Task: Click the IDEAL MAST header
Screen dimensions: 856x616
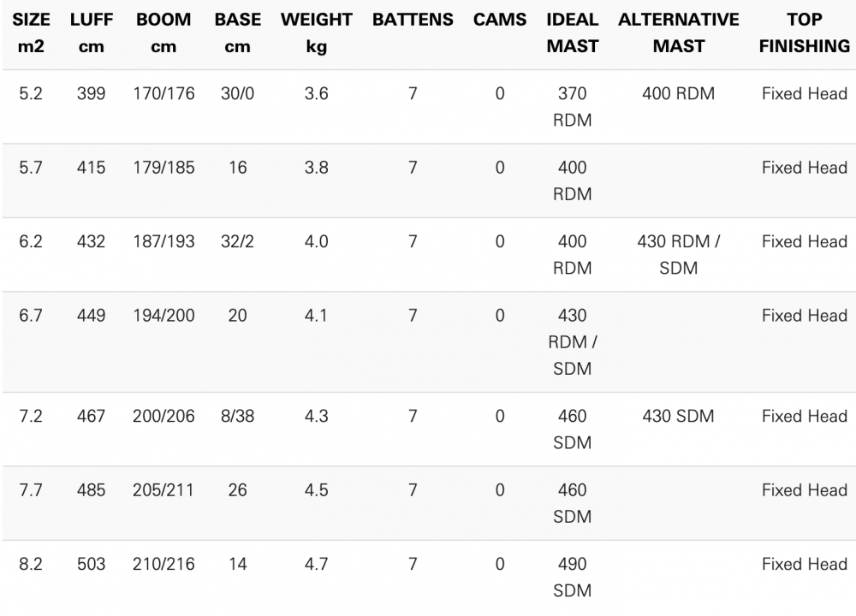Action: point(573,33)
